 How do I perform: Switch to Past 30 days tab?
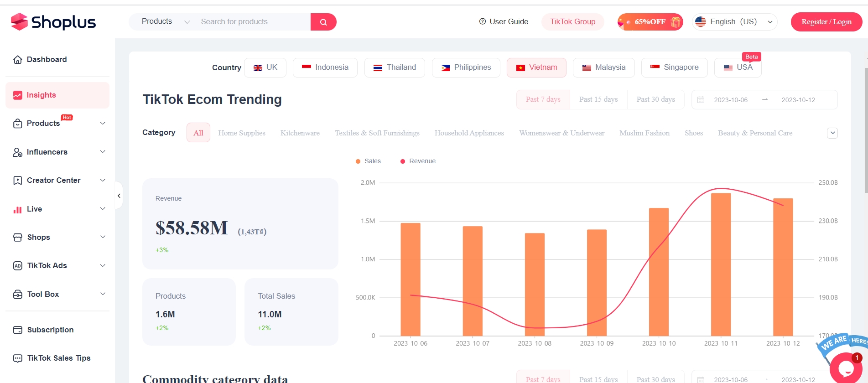pos(656,99)
